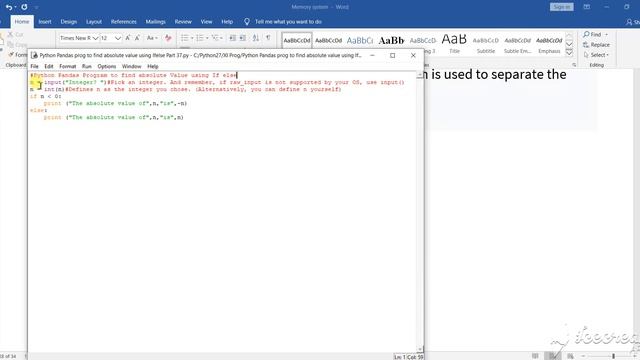
Task: Apply the Emphasis style from the gallery
Action: click(x=549, y=44)
